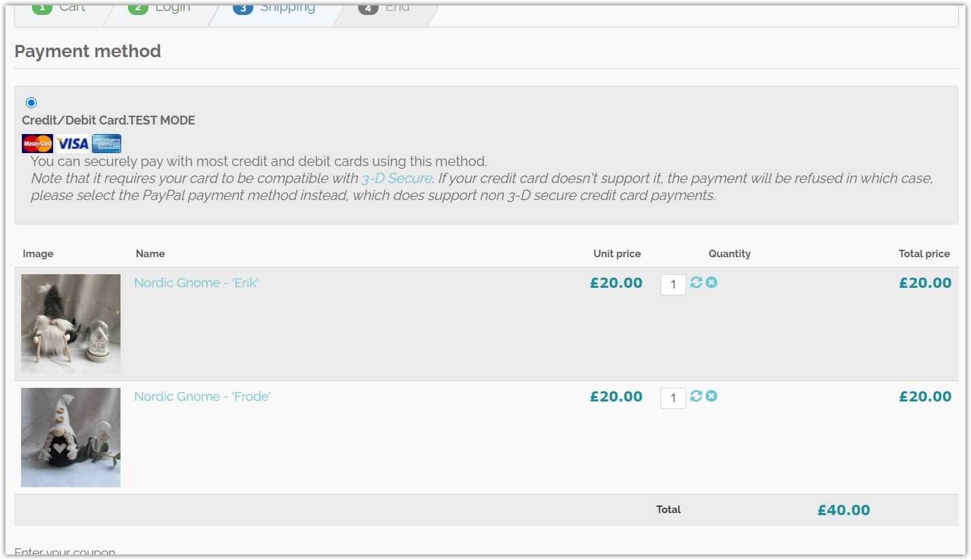Click refresh quantity icon for Erik gnome

696,282
